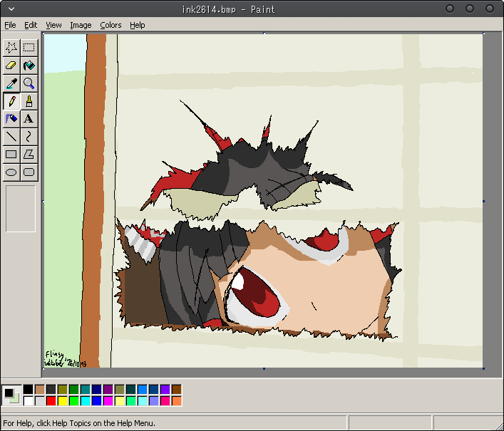Select the olive palette swatch
Viewport: 504px width, 431px height.
coord(62,390)
